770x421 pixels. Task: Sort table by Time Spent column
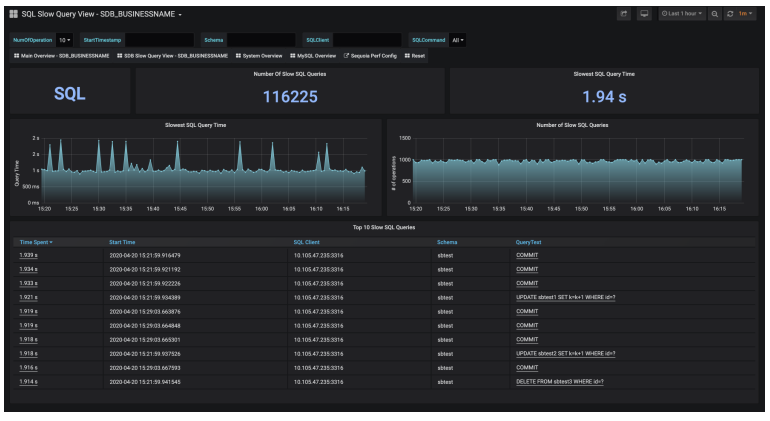click(x=36, y=242)
